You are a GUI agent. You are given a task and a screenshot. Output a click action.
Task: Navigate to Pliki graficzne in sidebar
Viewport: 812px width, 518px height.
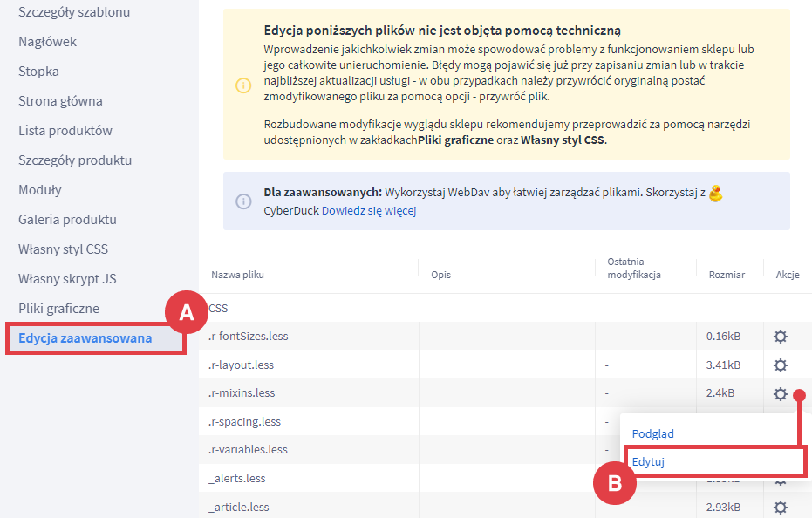(58, 309)
